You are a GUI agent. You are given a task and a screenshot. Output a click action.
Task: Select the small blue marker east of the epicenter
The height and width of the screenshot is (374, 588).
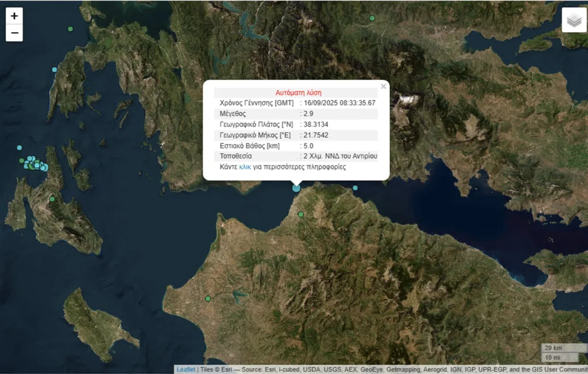click(355, 188)
